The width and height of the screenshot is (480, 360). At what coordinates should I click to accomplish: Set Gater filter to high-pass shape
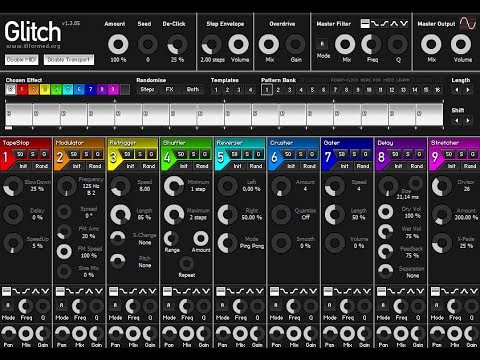(x=347, y=291)
